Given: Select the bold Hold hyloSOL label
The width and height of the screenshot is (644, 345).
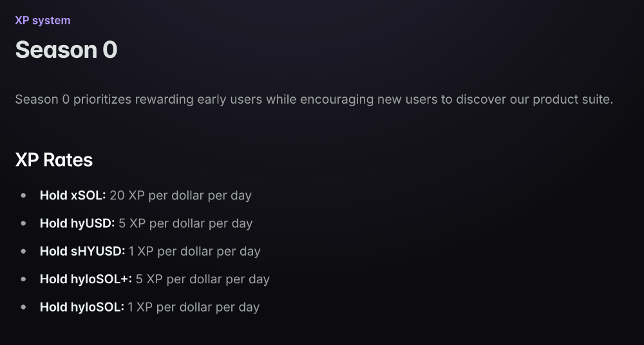Looking at the screenshot, I should pos(82,307).
